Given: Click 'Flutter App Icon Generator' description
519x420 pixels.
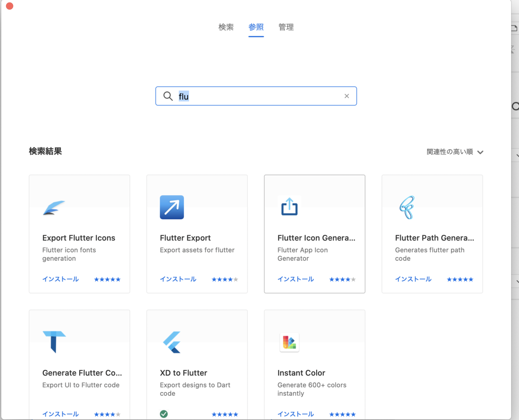Looking at the screenshot, I should tap(303, 254).
